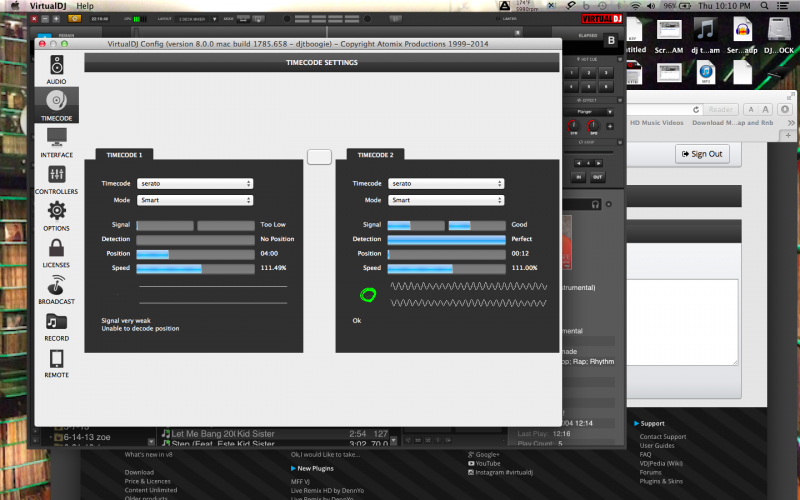Click the Timecode 1 Position bar
The height and width of the screenshot is (500, 800).
195,254
